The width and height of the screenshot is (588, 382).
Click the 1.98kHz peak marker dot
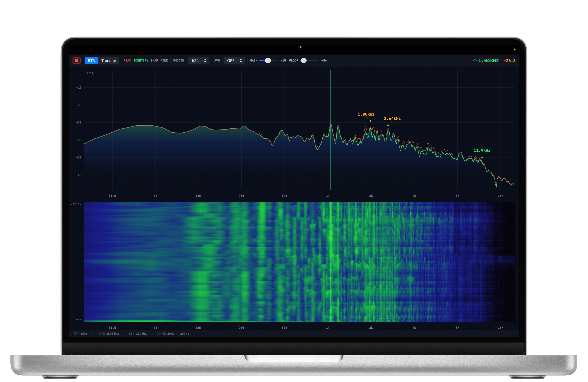[x=370, y=121]
